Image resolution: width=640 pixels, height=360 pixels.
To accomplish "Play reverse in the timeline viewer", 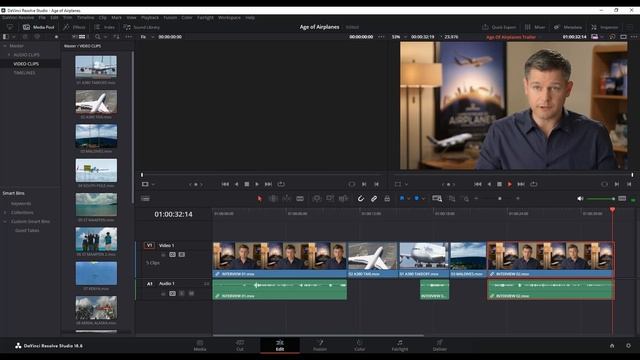I will (489, 184).
